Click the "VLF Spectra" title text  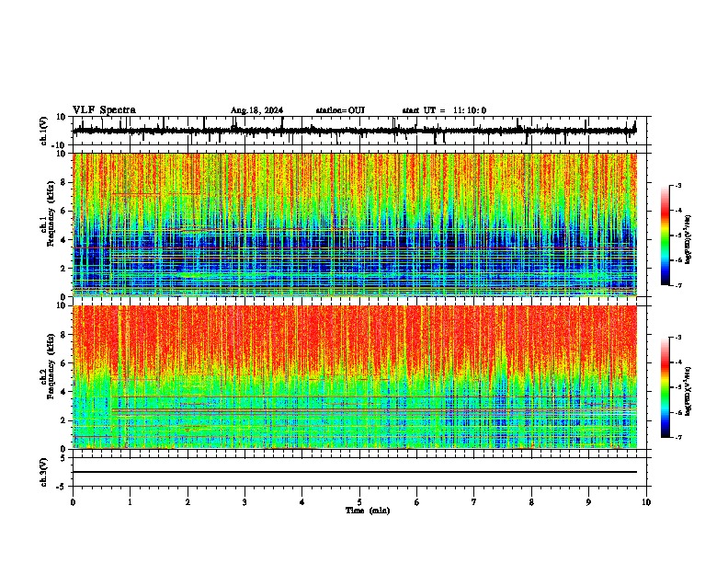point(104,110)
